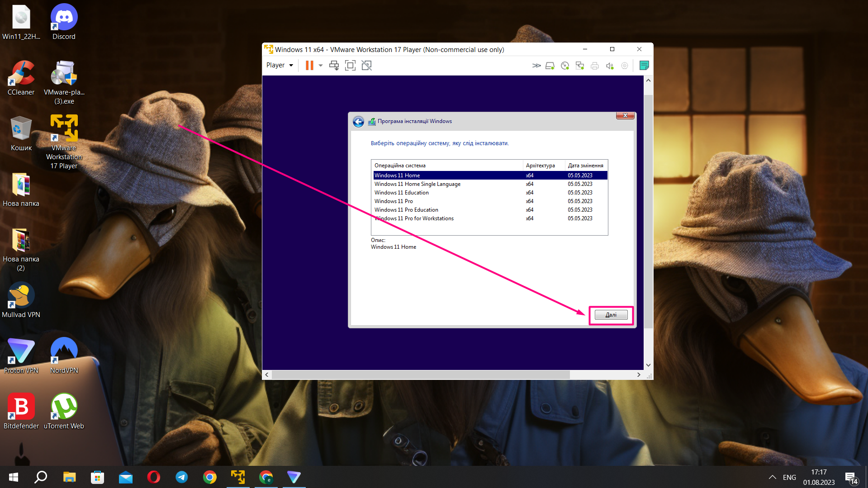Screen dimensions: 868x488
Task: Open the Кошик recycle bin
Action: [21, 133]
